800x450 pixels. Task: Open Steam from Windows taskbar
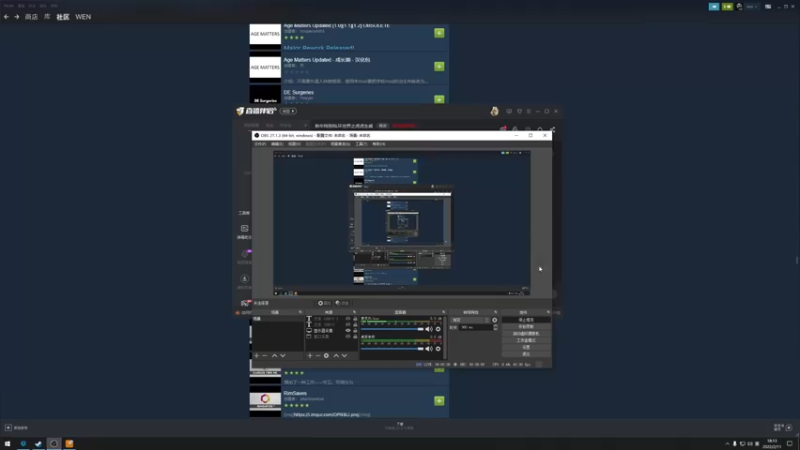[x=38, y=444]
